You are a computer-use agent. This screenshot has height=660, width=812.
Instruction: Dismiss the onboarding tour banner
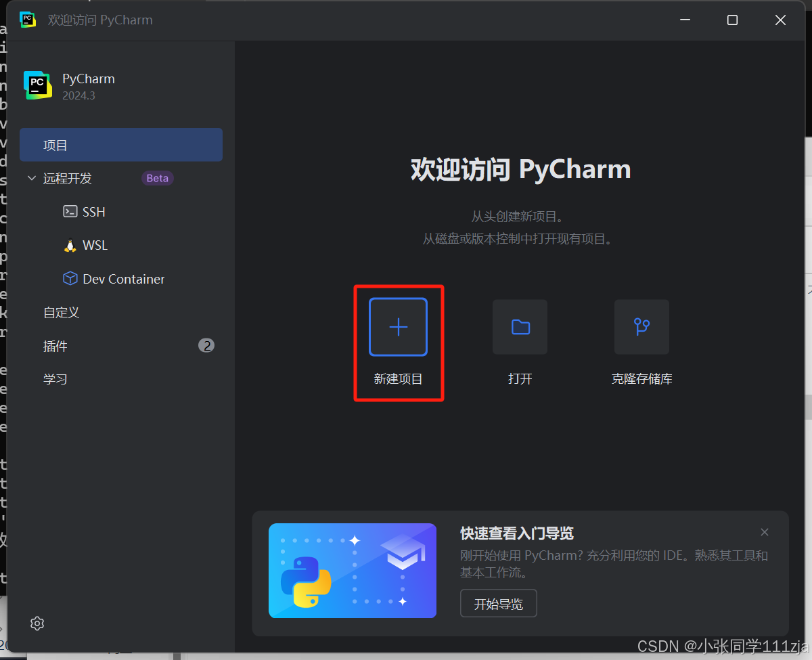click(765, 532)
